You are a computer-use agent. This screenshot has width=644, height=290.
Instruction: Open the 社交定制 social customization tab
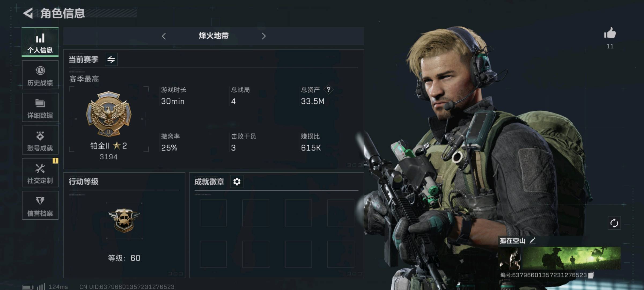40,173
